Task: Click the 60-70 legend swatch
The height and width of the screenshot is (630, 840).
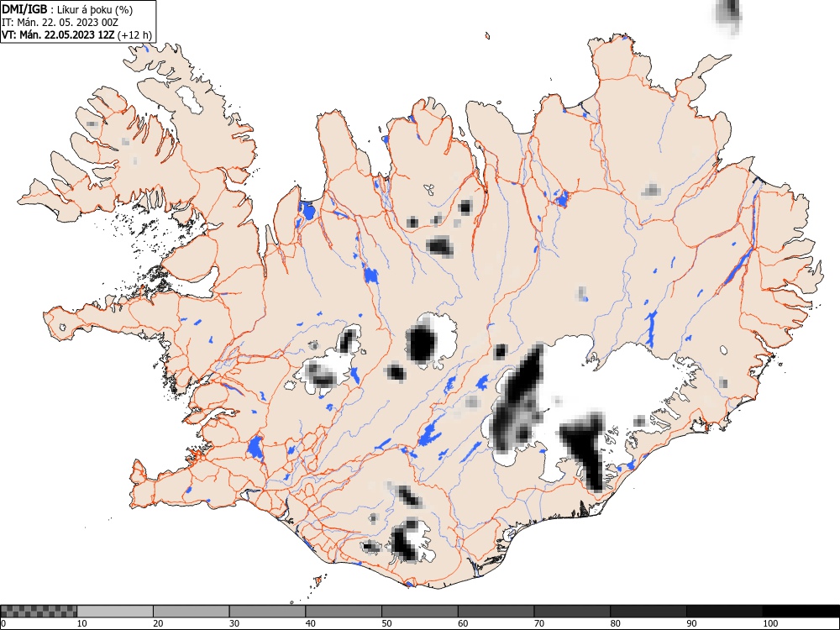Action: pyautogui.click(x=496, y=612)
